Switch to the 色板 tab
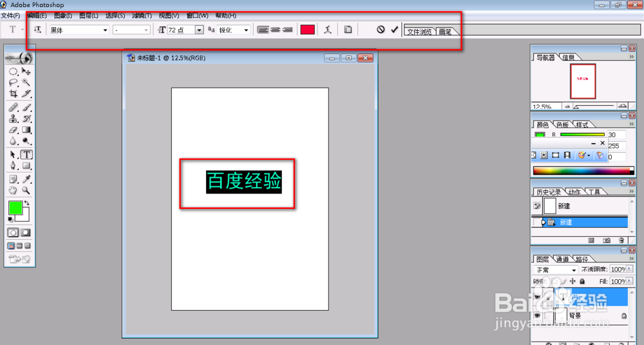The width and height of the screenshot is (644, 345). click(562, 124)
